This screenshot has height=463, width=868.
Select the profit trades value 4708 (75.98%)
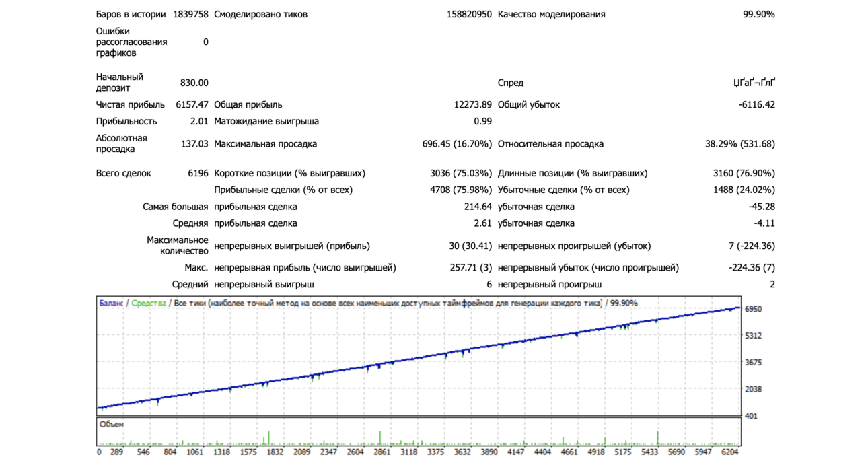pos(461,190)
